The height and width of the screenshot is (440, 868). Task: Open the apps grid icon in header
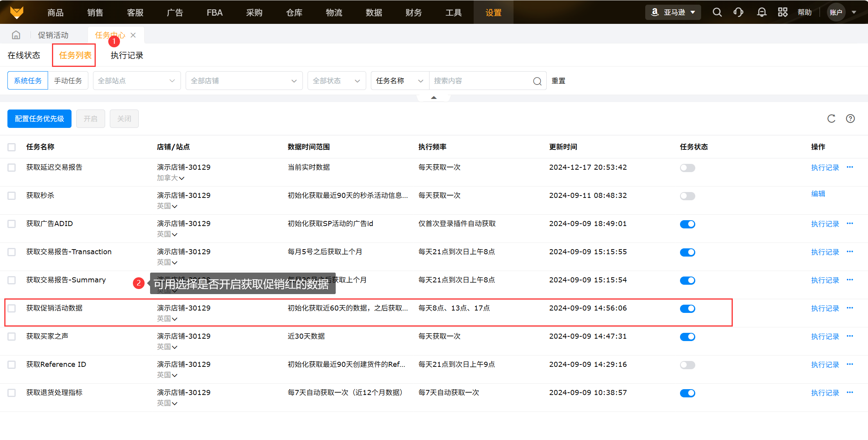click(783, 13)
